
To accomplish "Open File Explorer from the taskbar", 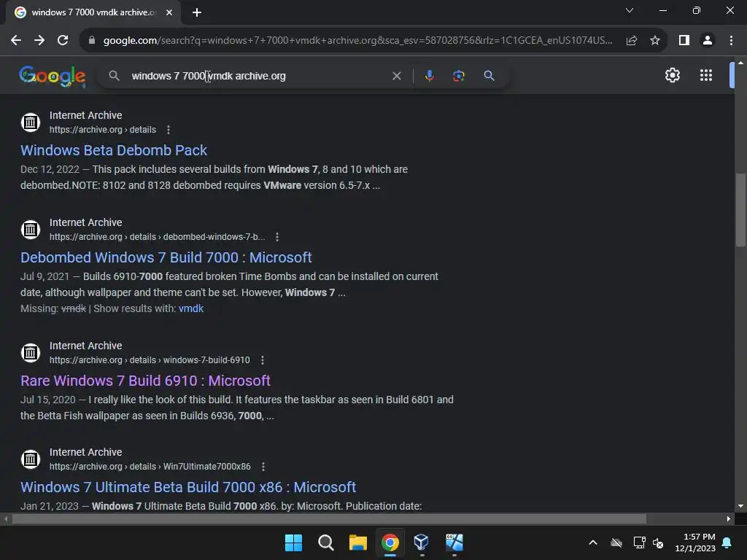I will click(x=357, y=542).
